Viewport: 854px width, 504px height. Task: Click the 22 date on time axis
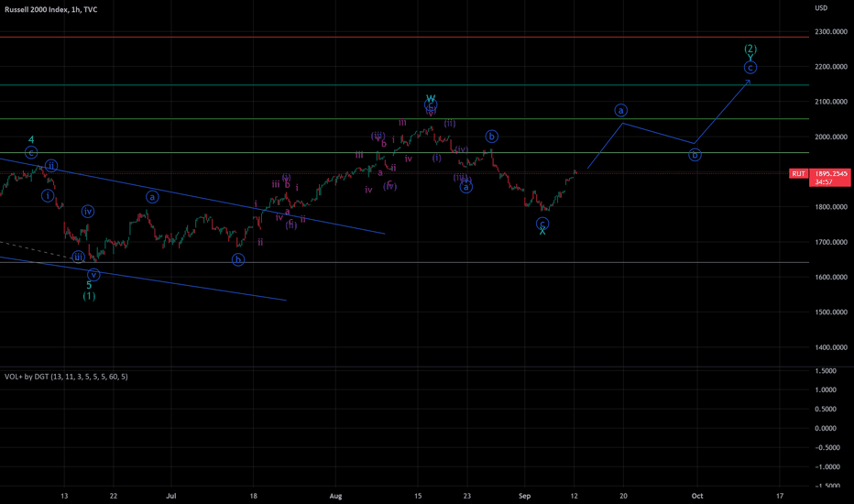(x=113, y=496)
